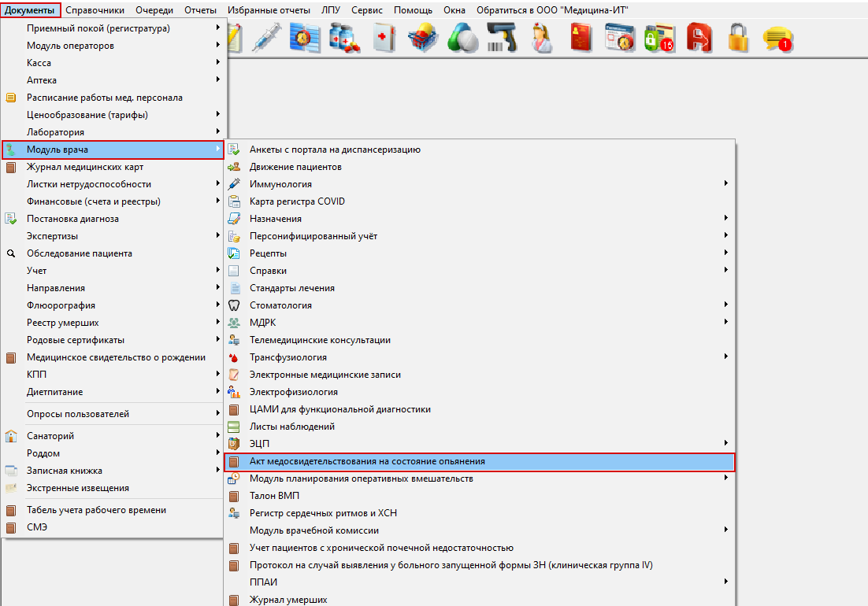Click the medicine bottles toolbar icon
Image resolution: width=868 pixels, height=606 pixels.
[x=344, y=38]
